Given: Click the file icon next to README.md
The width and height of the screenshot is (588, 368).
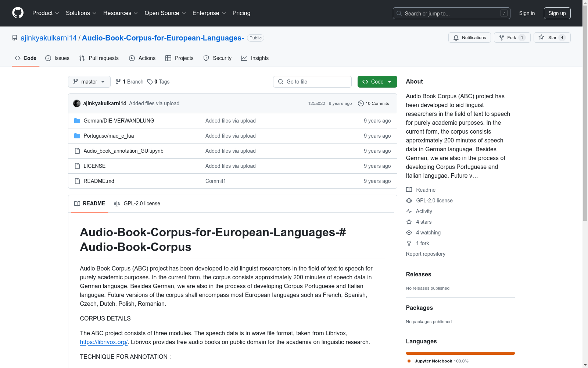Looking at the screenshot, I should tap(77, 181).
